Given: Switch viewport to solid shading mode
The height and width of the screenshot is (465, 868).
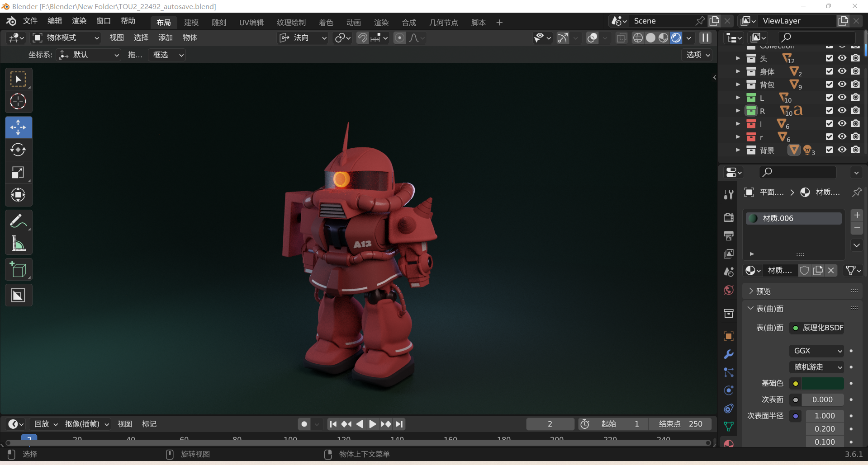Looking at the screenshot, I should point(650,38).
